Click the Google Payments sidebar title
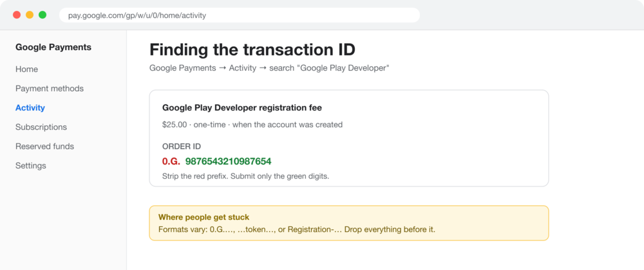The image size is (644, 270). point(53,47)
